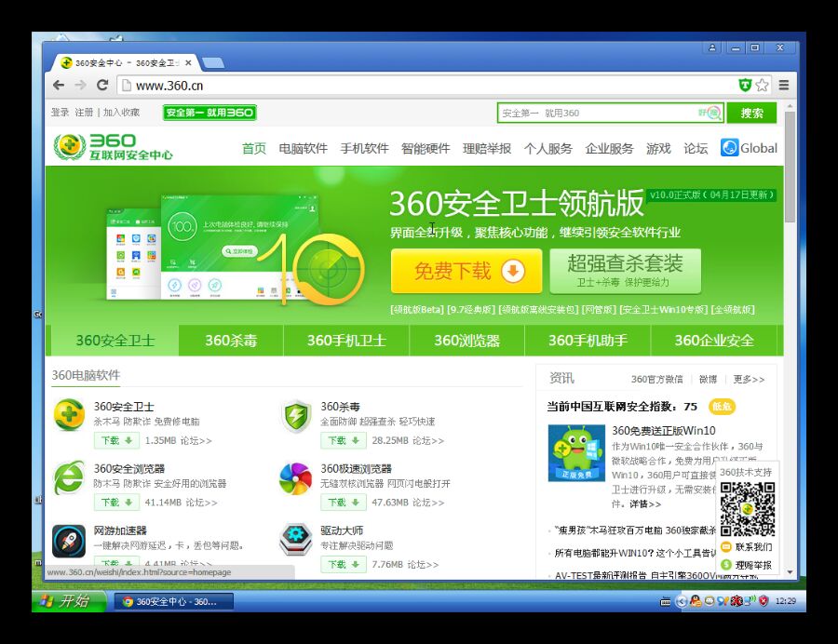Click the 网游加速器 rocket icon
Screen dimensions: 838x644
coord(69,541)
